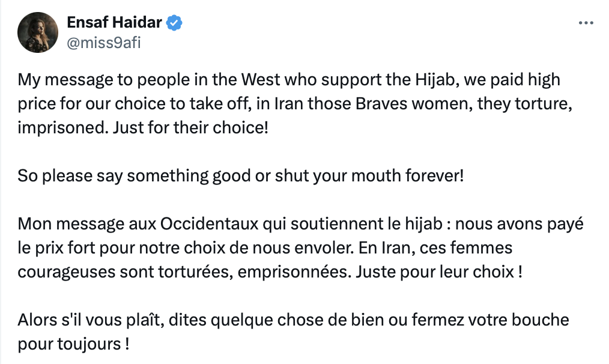Viewport: 609px width, 364px height.
Task: Click the final words "pour toujours !"
Action: click(73, 344)
